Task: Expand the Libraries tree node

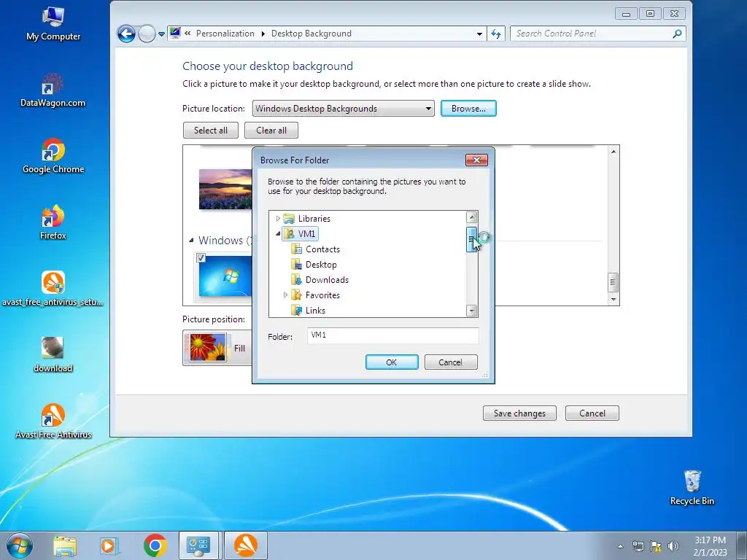Action: 278,219
